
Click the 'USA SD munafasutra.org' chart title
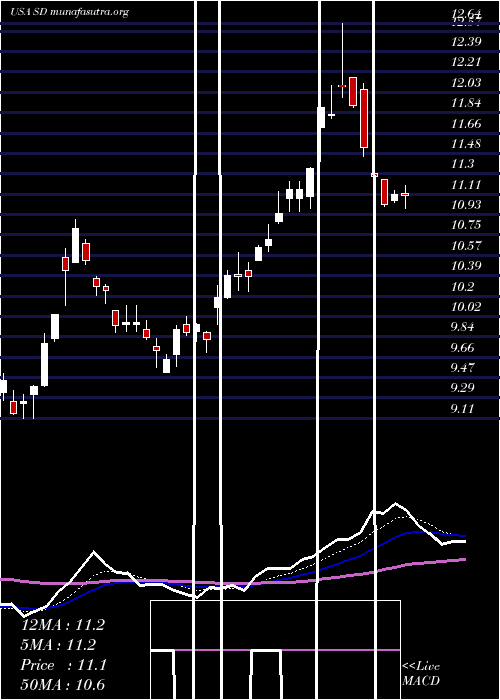[69, 12]
